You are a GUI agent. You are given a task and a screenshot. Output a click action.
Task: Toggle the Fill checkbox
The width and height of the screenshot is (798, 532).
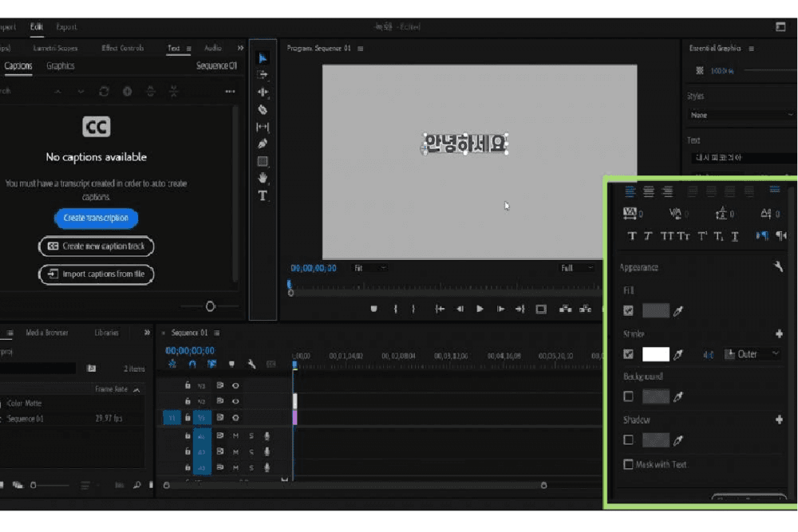point(629,311)
